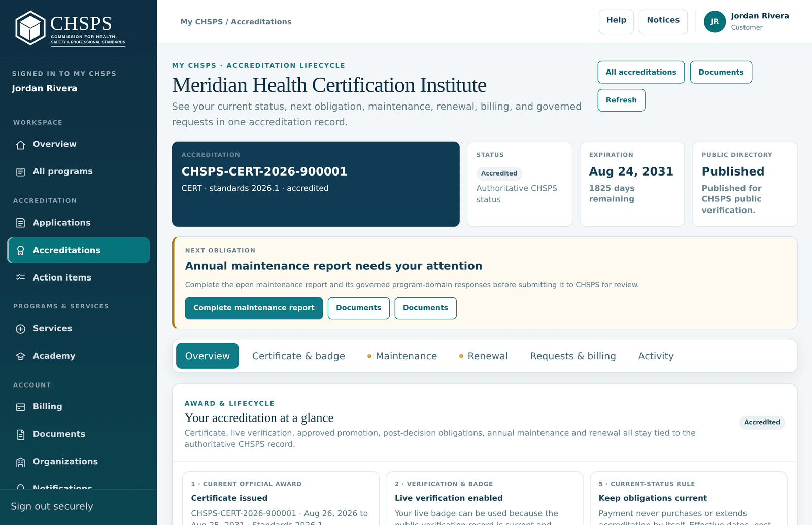View the Activity tab
Screen dimensions: 812x525
point(656,356)
